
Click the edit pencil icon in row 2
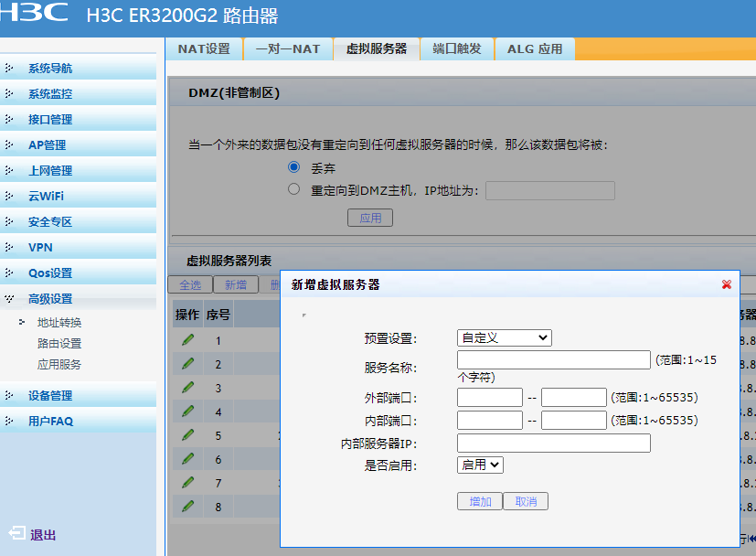coord(188,364)
